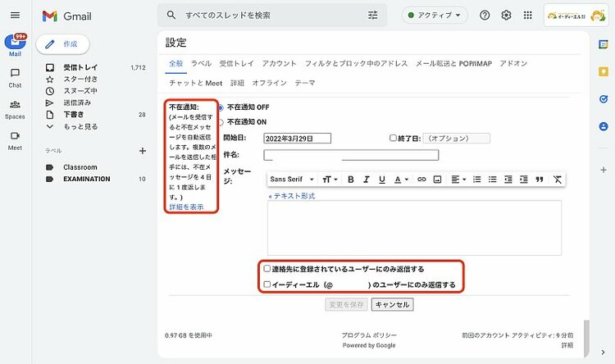Switch to the ラベル settings tab

[201, 64]
